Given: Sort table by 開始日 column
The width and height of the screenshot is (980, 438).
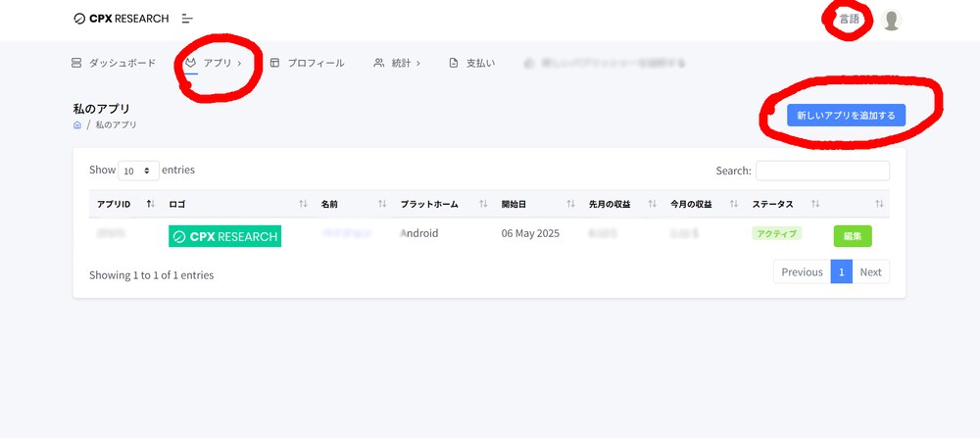Looking at the screenshot, I should pyautogui.click(x=537, y=204).
